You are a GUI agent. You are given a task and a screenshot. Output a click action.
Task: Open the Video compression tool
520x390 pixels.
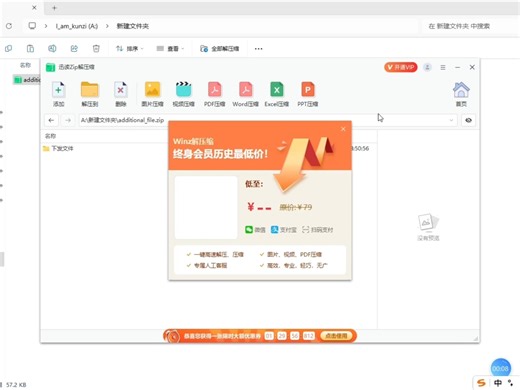183,94
